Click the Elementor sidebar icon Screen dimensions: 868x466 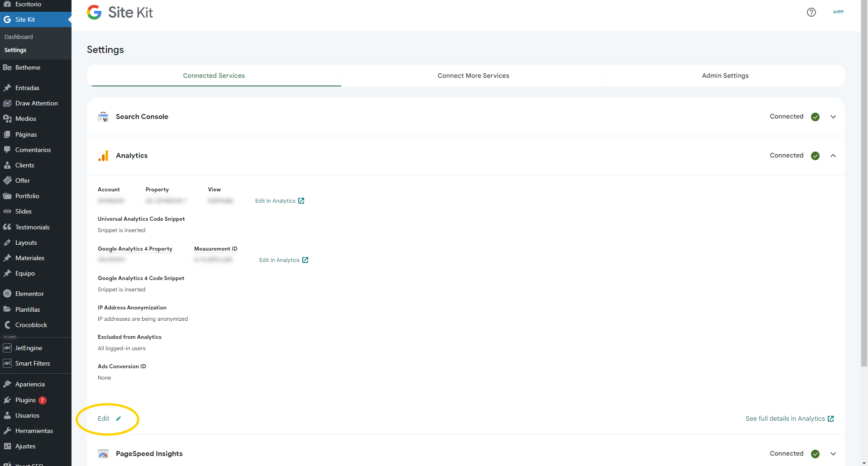pos(7,294)
